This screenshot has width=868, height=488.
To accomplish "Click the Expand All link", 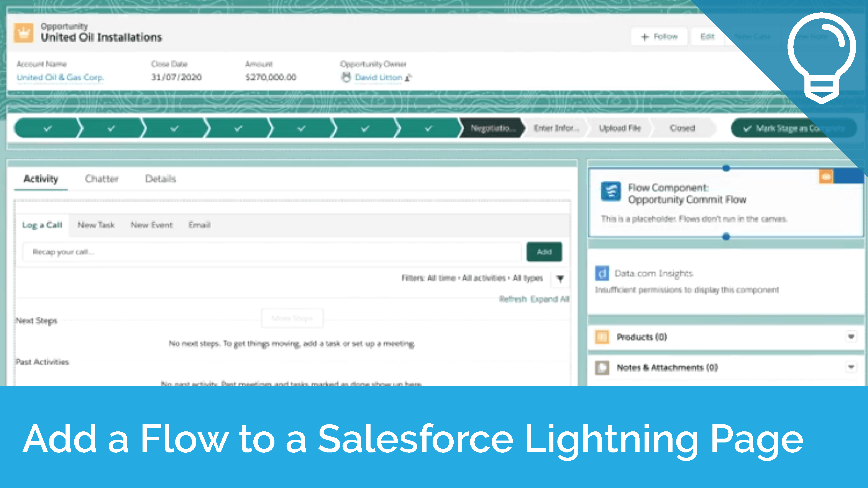I will click(x=550, y=299).
